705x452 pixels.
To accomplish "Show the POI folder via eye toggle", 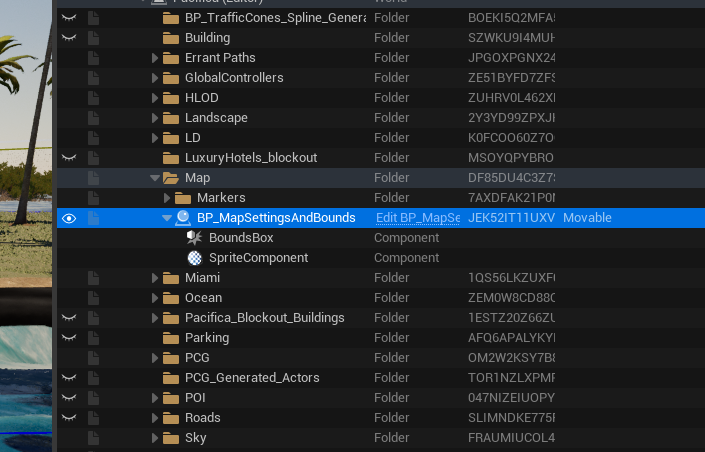I will coord(69,398).
